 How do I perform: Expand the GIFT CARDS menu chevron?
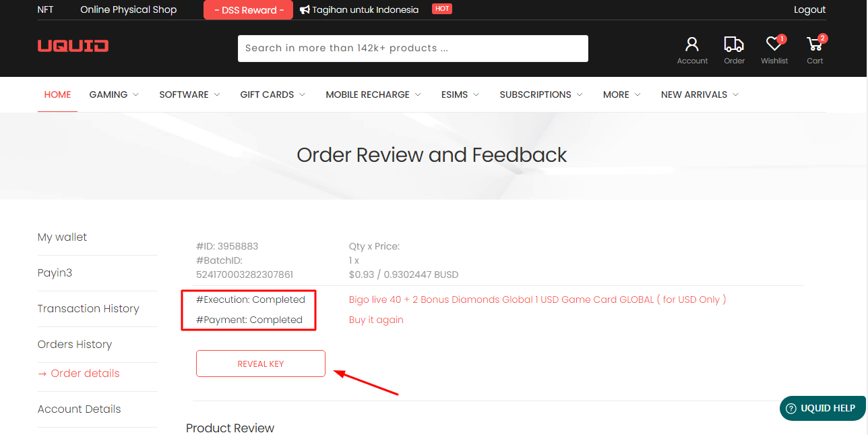click(303, 94)
